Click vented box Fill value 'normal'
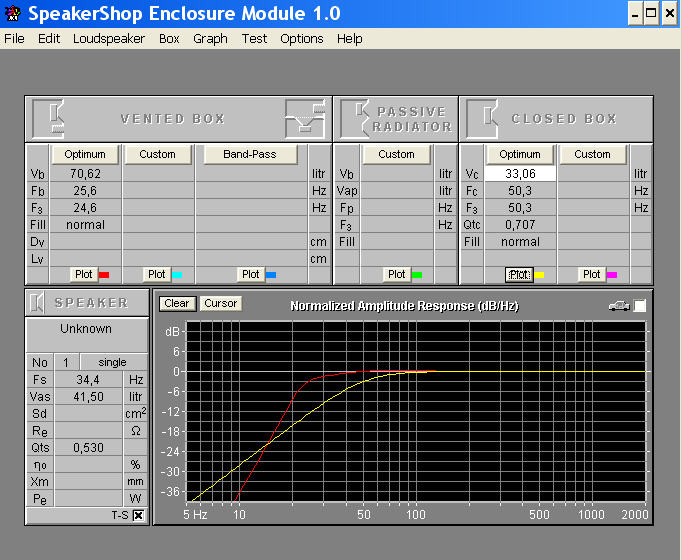The height and width of the screenshot is (560, 682). 85,225
